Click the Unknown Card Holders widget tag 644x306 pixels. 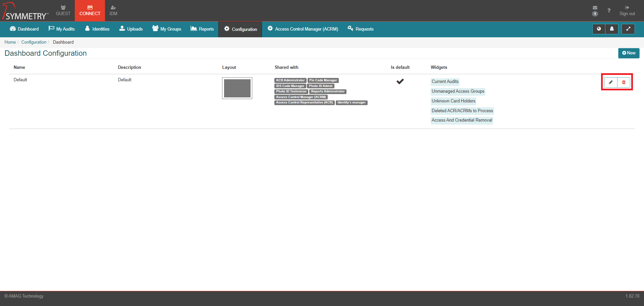453,101
